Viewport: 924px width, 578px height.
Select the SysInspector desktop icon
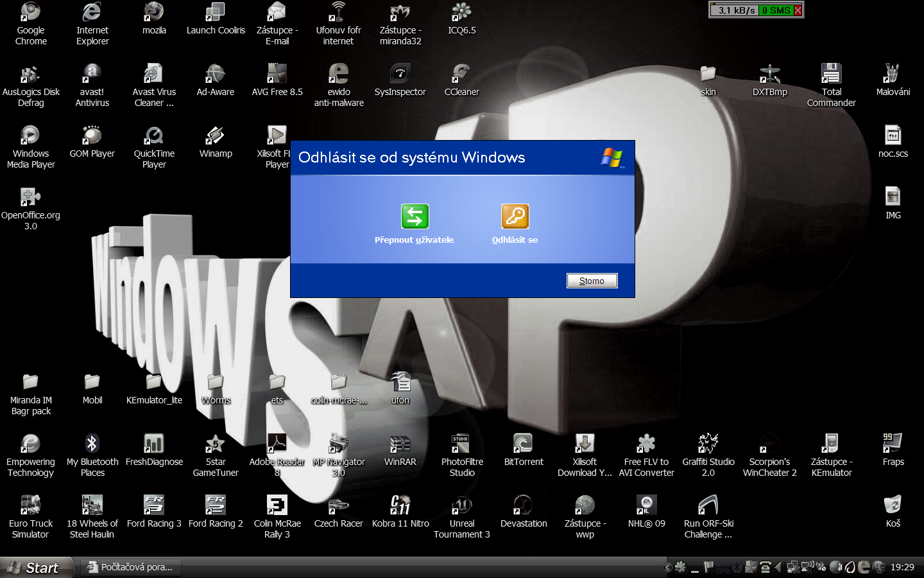point(400,74)
